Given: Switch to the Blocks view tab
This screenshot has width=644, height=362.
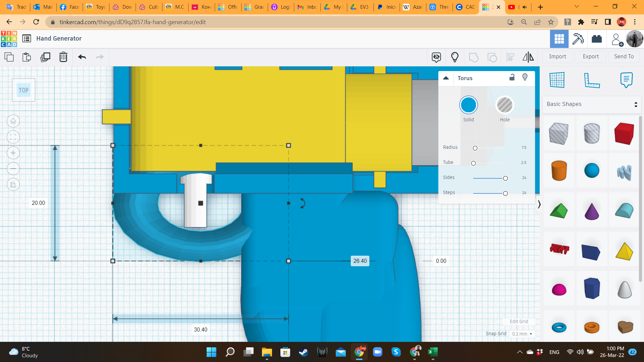Looking at the screenshot, I should coord(578,39).
